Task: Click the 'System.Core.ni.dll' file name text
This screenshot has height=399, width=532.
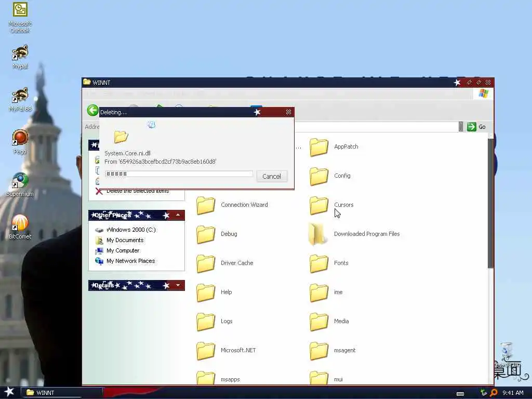Action: click(128, 153)
